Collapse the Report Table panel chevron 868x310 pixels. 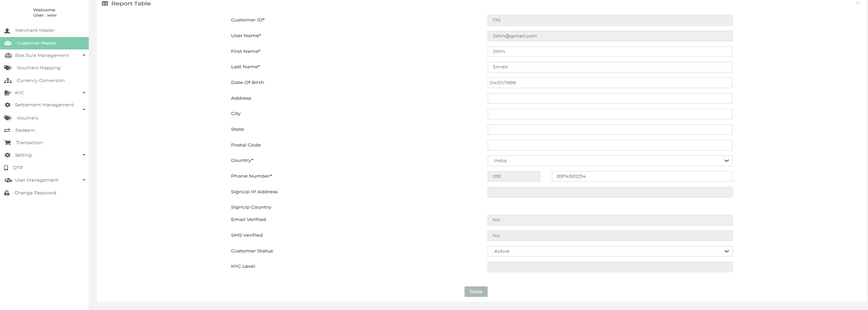[858, 4]
